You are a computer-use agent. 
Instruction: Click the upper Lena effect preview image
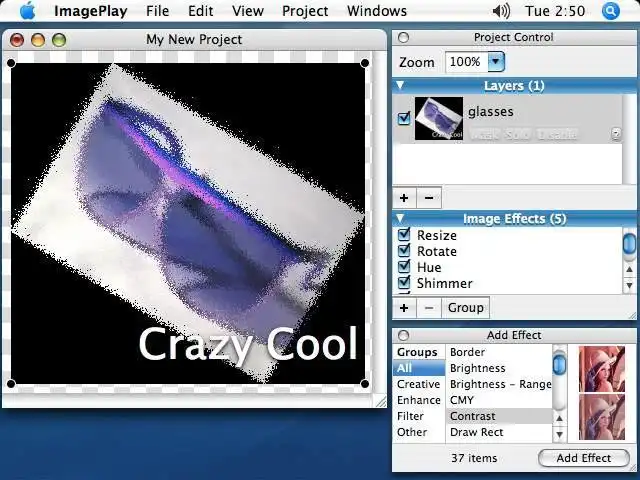(x=602, y=369)
